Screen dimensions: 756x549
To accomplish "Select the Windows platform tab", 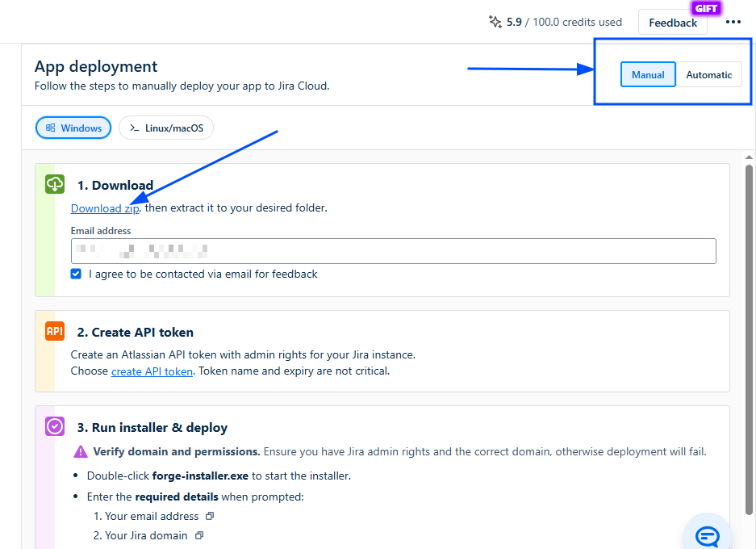I will (73, 128).
